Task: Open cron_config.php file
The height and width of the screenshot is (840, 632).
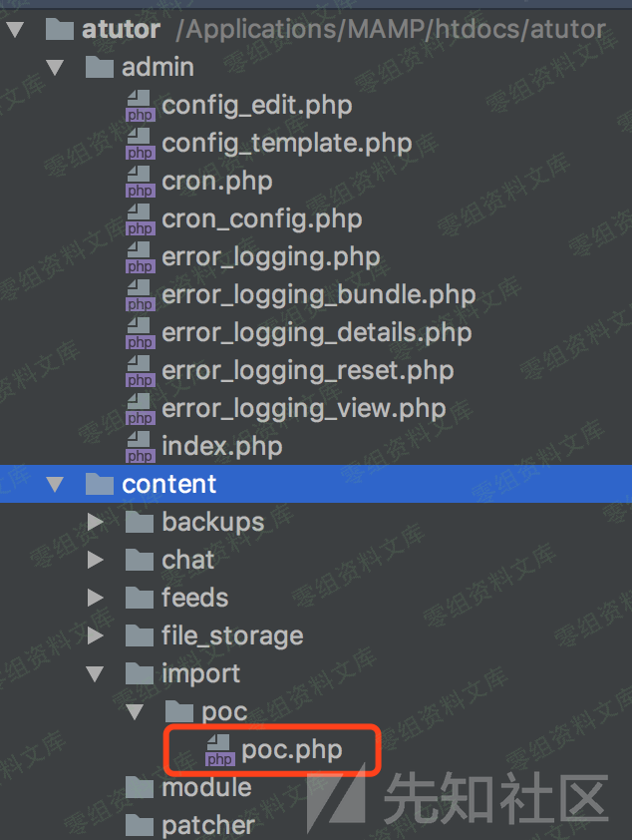Action: pos(262,219)
